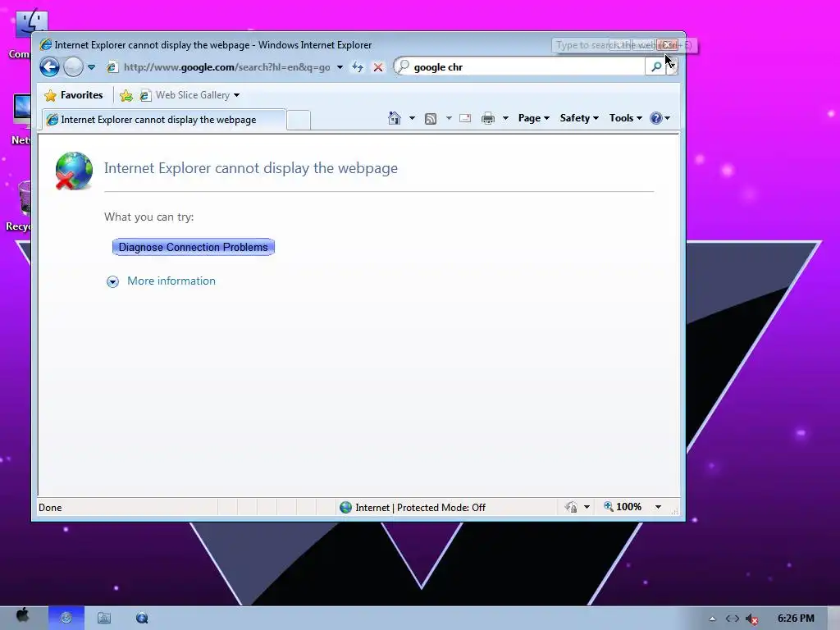This screenshot has height=630, width=840.
Task: Open the Tools menu
Action: pyautogui.click(x=625, y=118)
